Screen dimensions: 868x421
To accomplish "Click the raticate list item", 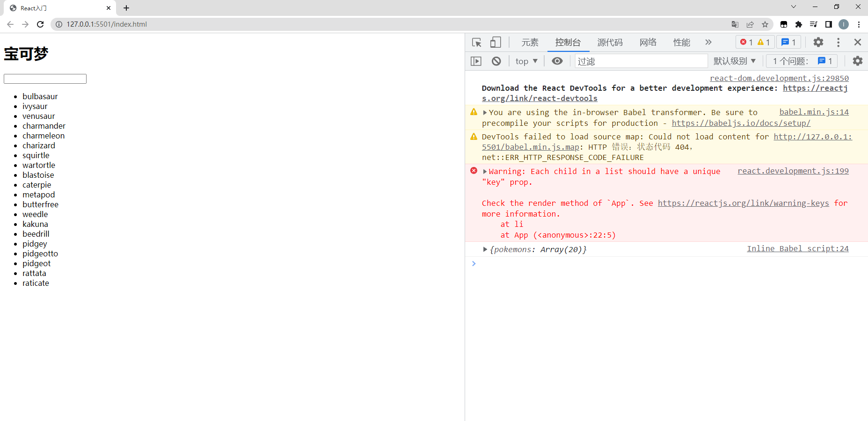I will 36,283.
